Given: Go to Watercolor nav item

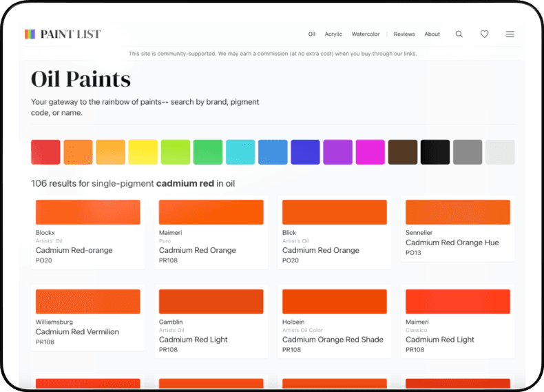Looking at the screenshot, I should tap(366, 34).
